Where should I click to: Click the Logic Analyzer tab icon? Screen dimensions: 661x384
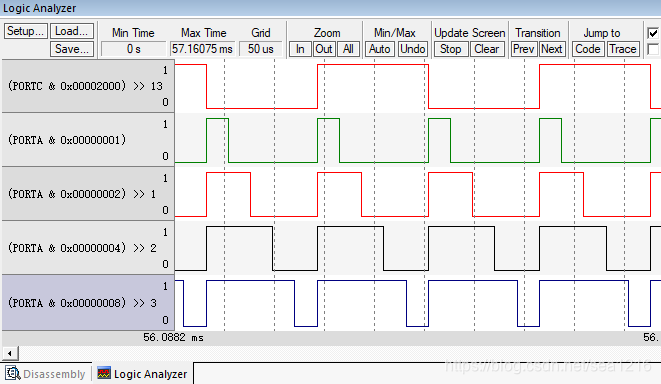coord(104,373)
